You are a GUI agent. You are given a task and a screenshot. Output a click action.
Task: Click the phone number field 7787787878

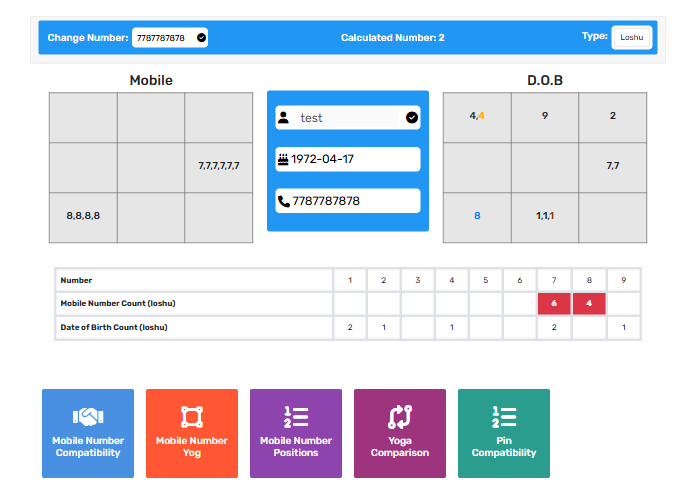point(352,201)
